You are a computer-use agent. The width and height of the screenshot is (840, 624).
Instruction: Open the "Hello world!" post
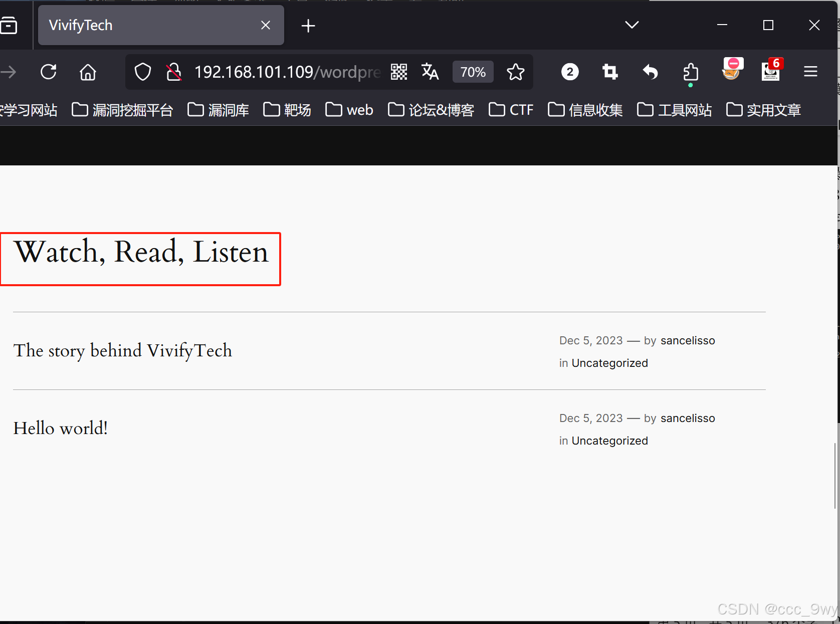point(60,428)
